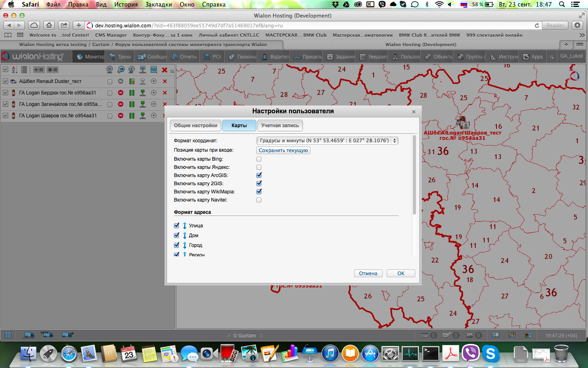This screenshot has width=588, height=368.
Task: Expand actions menu for ГА Logan Загинайлов
Action: pyautogui.click(x=154, y=104)
